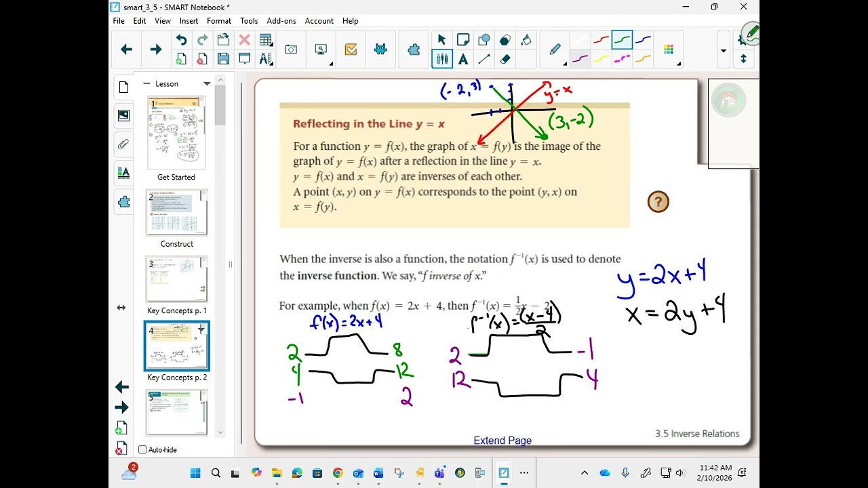Delete page using toolbar icon
The image size is (868, 488).
[202, 59]
